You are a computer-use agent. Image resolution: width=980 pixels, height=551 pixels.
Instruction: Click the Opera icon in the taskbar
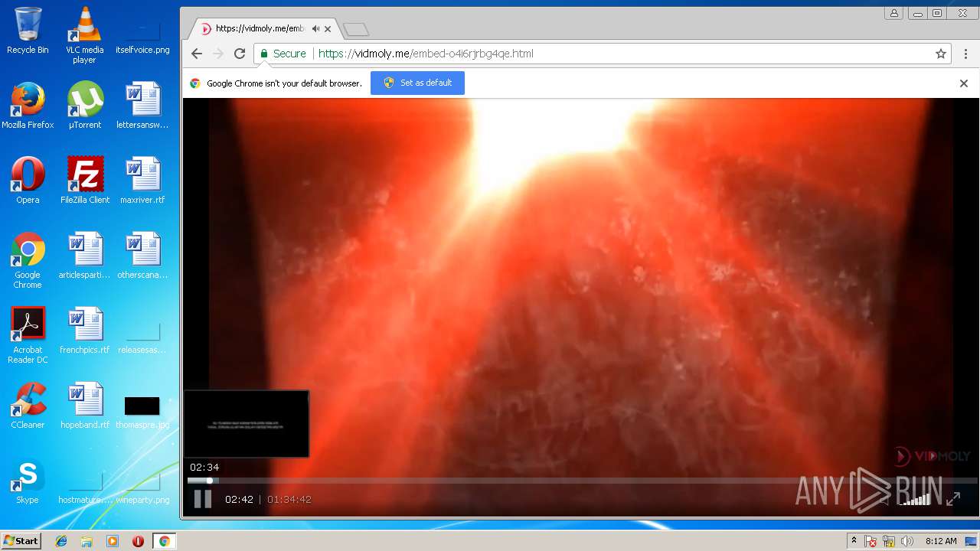pos(138,541)
